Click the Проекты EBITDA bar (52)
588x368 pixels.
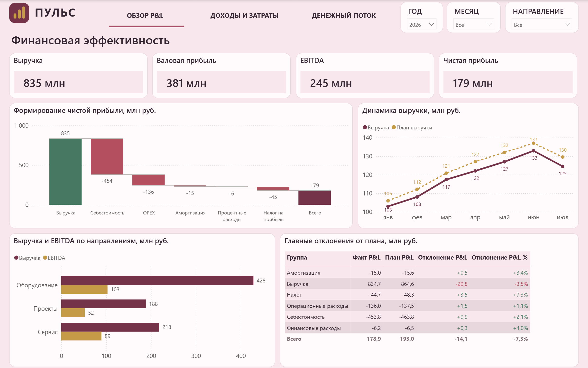pyautogui.click(x=73, y=313)
